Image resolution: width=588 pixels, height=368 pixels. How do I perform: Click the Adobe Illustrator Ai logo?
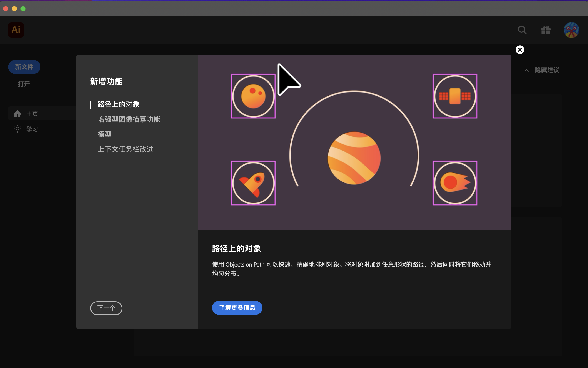click(x=16, y=30)
